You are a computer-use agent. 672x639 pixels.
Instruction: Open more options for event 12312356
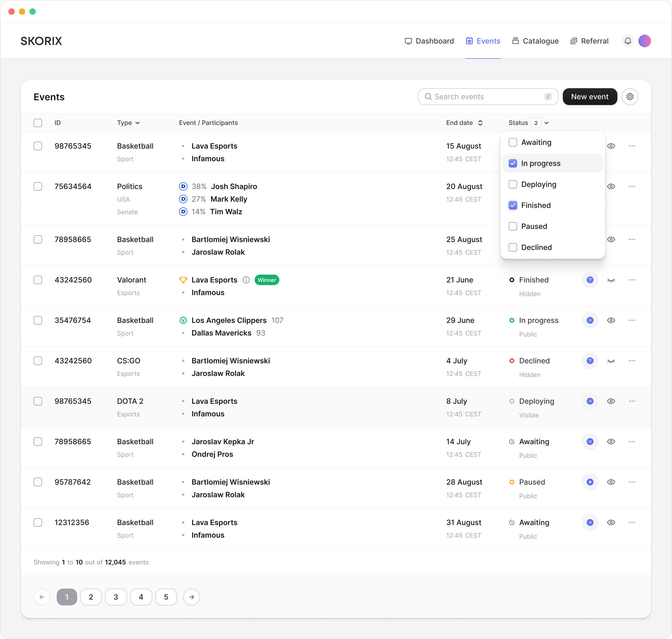[x=632, y=522]
